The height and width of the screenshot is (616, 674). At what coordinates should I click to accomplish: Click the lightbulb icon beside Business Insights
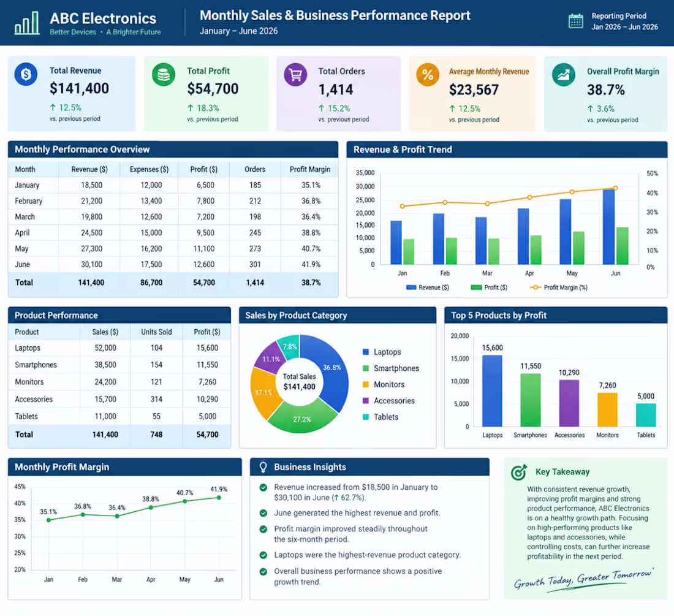263,467
